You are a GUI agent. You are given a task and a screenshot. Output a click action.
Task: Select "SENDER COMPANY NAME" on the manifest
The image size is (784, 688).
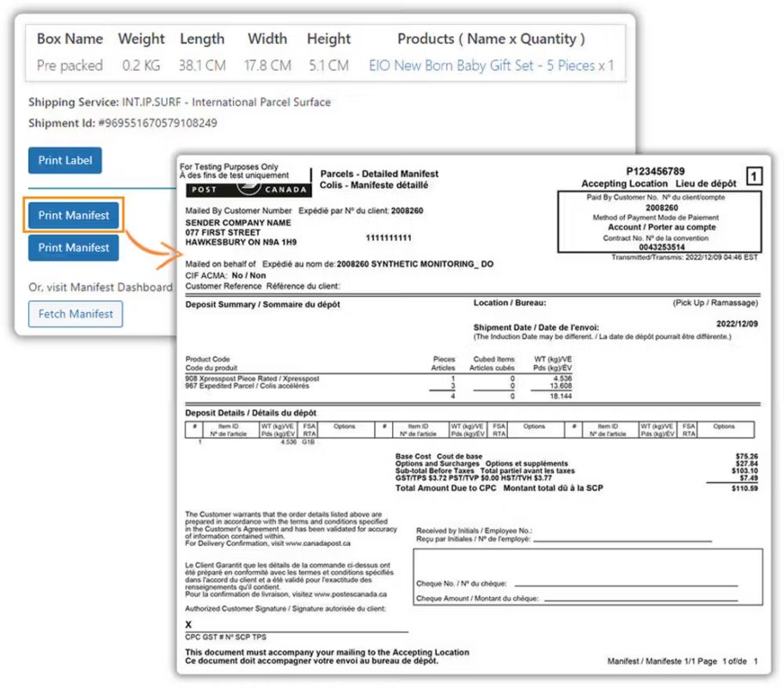click(238, 223)
